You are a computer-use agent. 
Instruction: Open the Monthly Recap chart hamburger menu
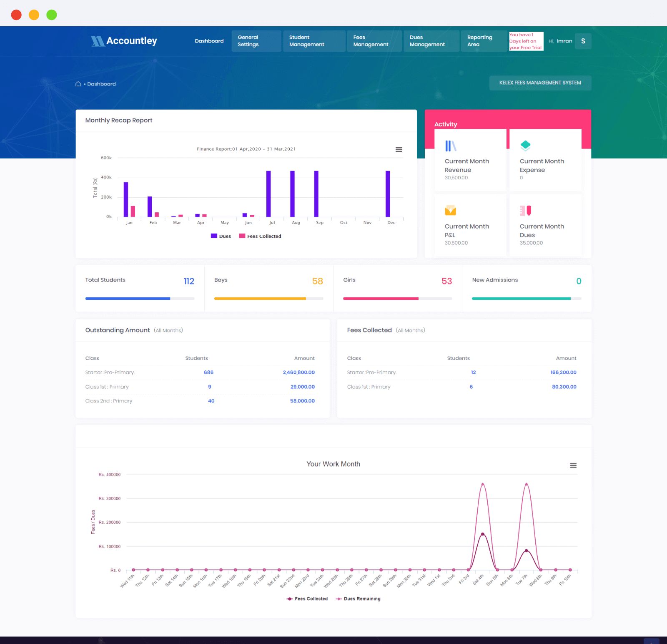pyautogui.click(x=399, y=149)
